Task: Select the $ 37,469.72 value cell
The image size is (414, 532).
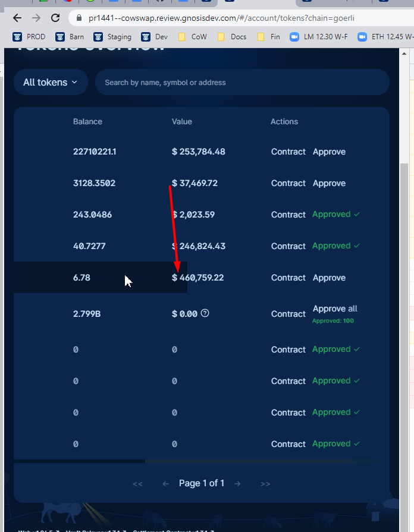Action: pyautogui.click(x=195, y=183)
